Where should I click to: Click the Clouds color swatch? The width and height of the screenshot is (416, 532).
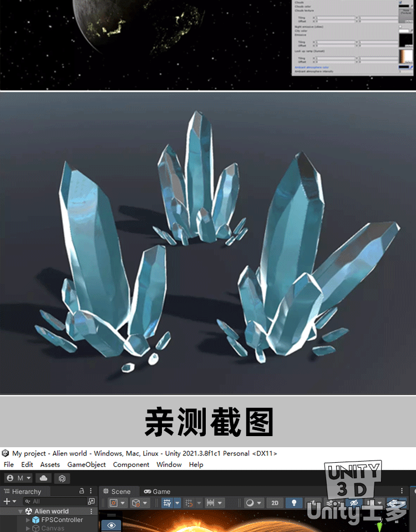point(404,6)
